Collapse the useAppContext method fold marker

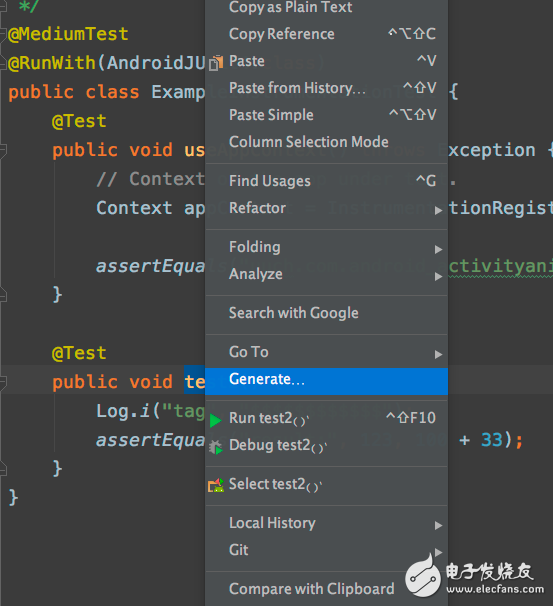point(3,150)
